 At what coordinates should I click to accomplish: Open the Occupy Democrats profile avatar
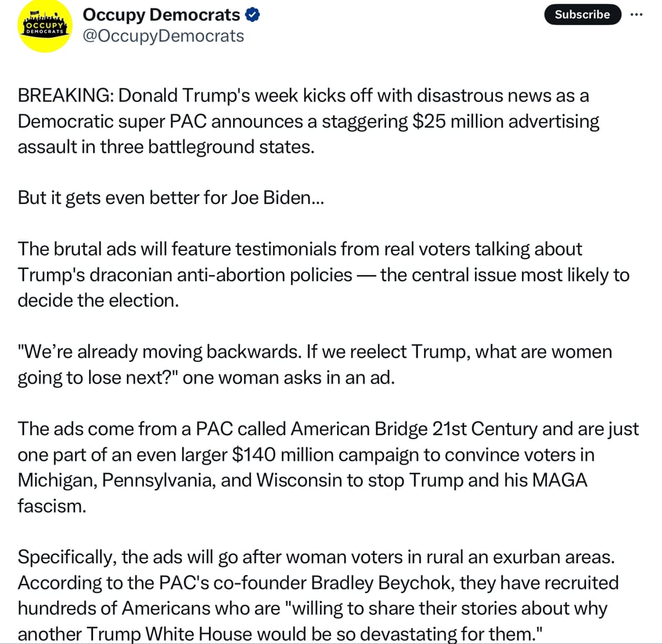[x=46, y=26]
